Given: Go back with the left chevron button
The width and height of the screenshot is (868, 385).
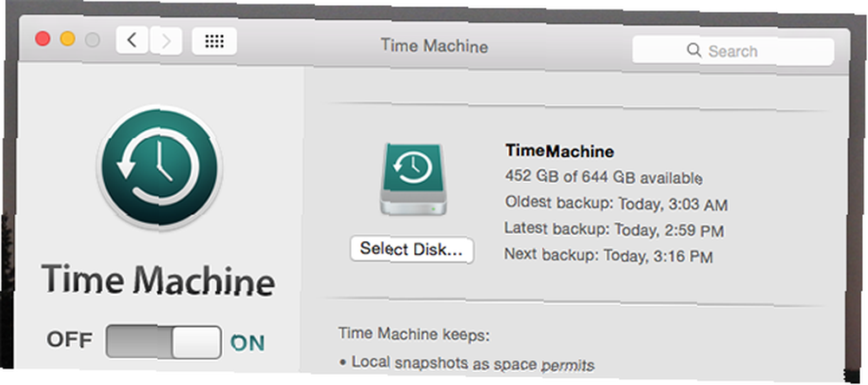Looking at the screenshot, I should [132, 40].
